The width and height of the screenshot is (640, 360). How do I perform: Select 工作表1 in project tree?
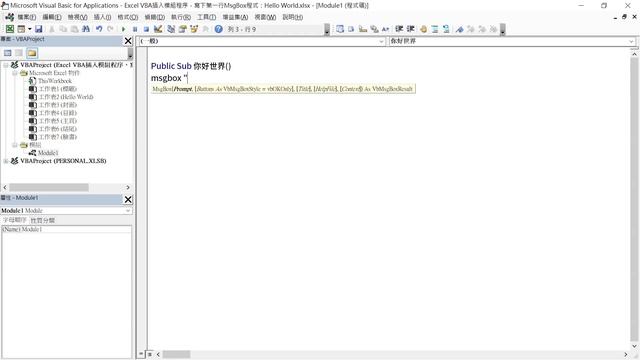click(x=58, y=89)
